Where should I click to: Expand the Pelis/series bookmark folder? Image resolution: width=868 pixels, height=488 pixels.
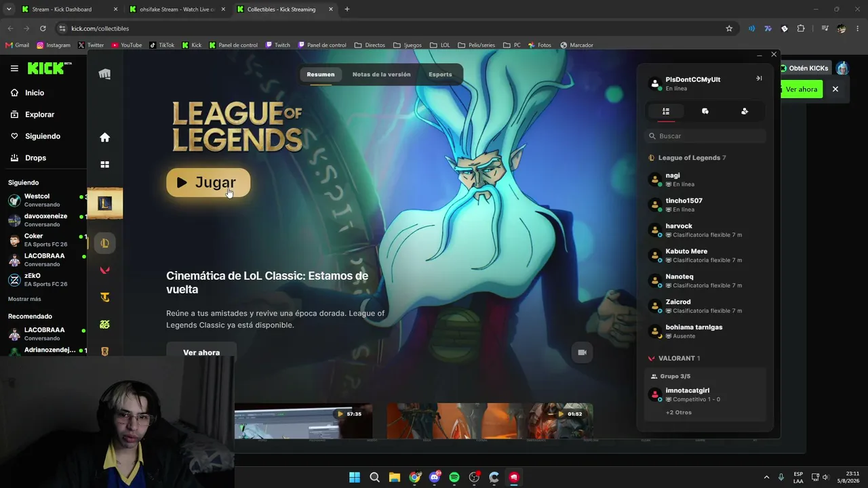coord(476,45)
